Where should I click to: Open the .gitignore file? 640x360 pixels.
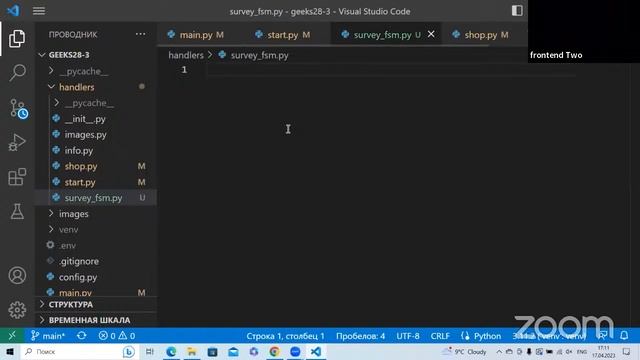(x=96, y=261)
